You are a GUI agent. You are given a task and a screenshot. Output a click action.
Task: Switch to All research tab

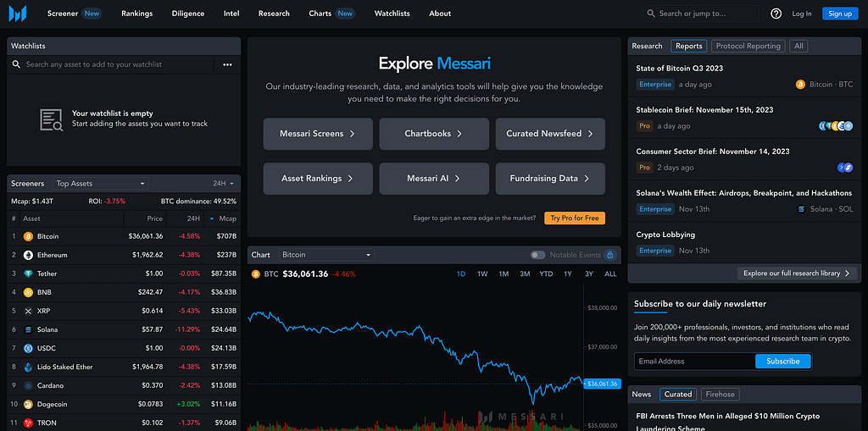point(798,46)
